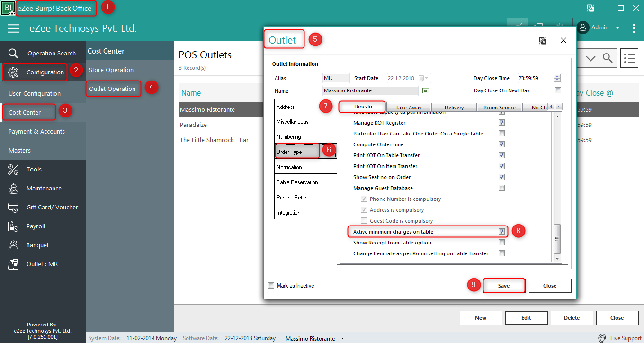644x343 pixels.
Task: Click the New button in POS Outlets
Action: point(481,318)
